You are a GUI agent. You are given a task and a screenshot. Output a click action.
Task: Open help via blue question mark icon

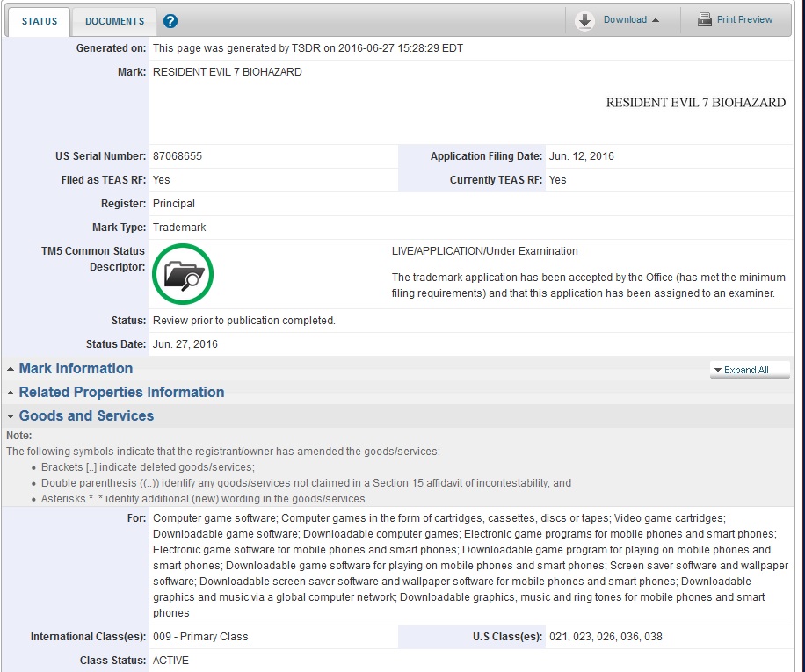170,21
